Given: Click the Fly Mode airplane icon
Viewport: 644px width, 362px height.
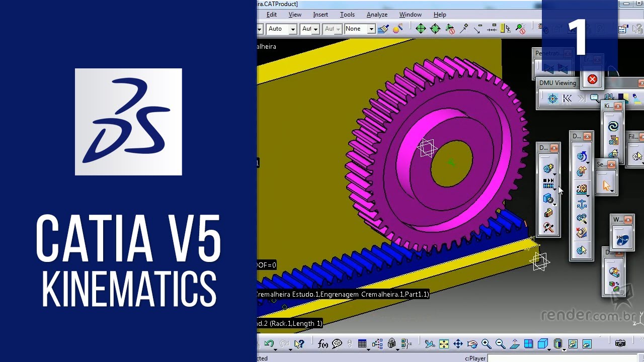Looking at the screenshot, I should click(430, 344).
